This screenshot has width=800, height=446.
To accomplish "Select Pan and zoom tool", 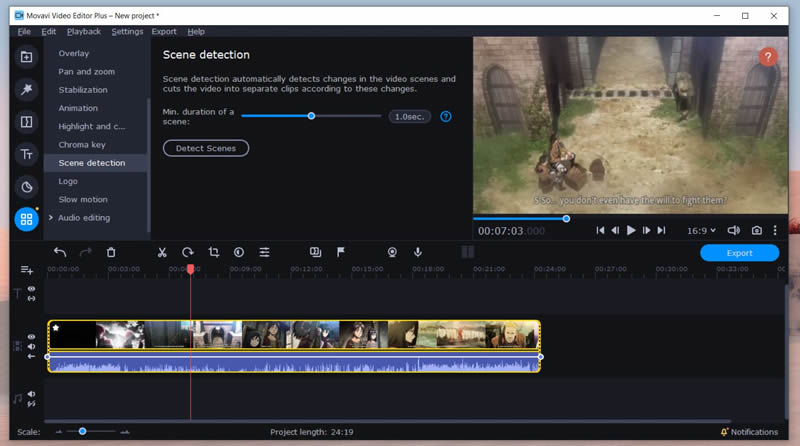I will click(x=86, y=71).
